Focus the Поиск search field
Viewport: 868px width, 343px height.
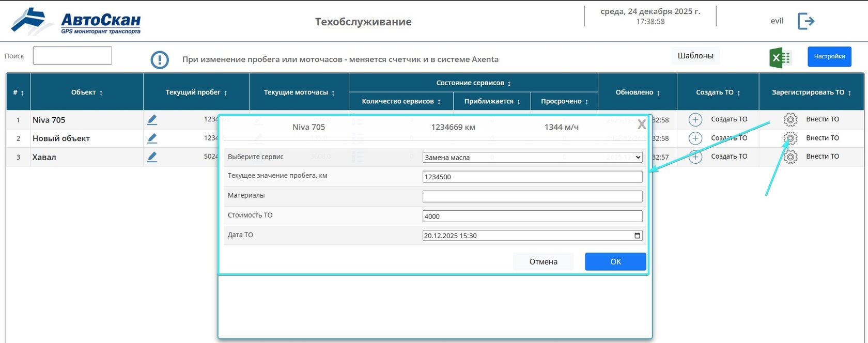(x=72, y=56)
